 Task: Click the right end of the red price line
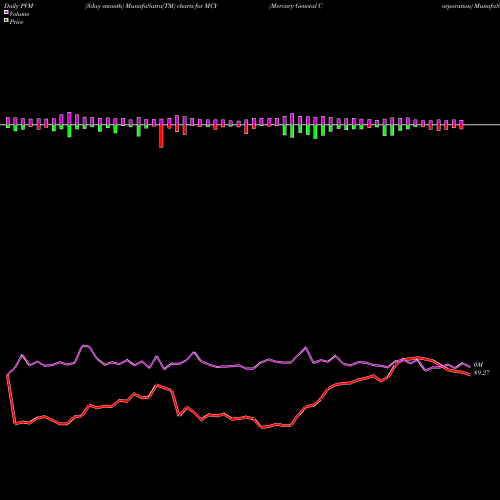tap(470, 375)
